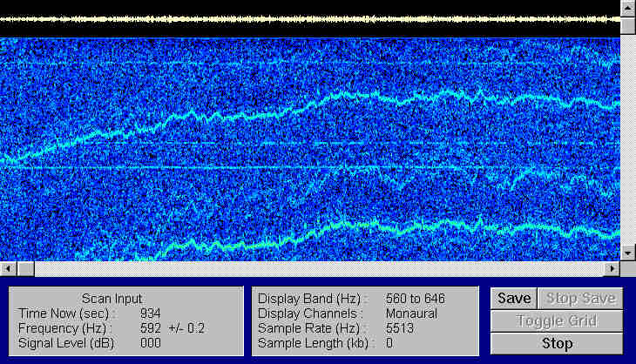Click the horizontal scrollbar thumb

tap(25, 268)
